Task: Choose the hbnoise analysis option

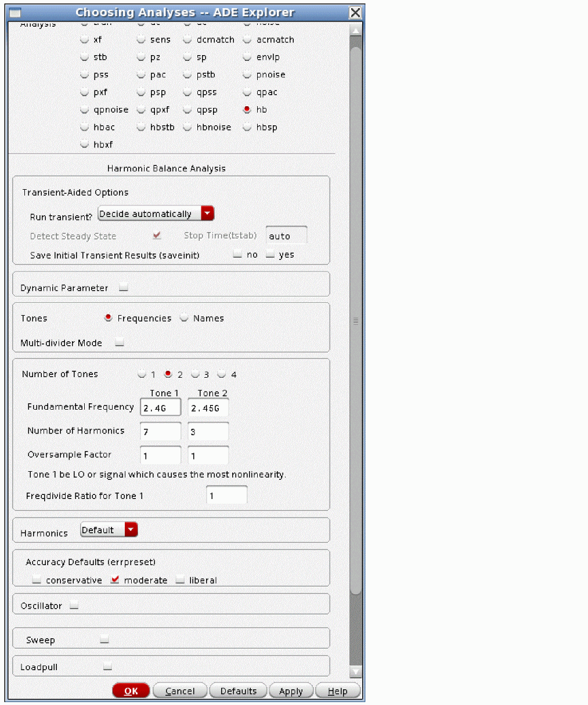Action: click(x=187, y=127)
